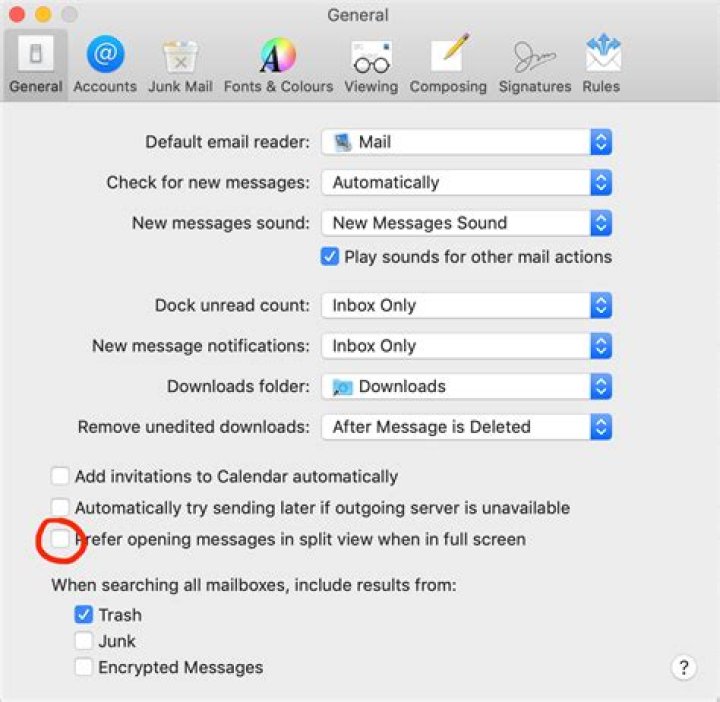This screenshot has height=702, width=720.
Task: Include Encrypted Messages in search results
Action: [x=84, y=667]
